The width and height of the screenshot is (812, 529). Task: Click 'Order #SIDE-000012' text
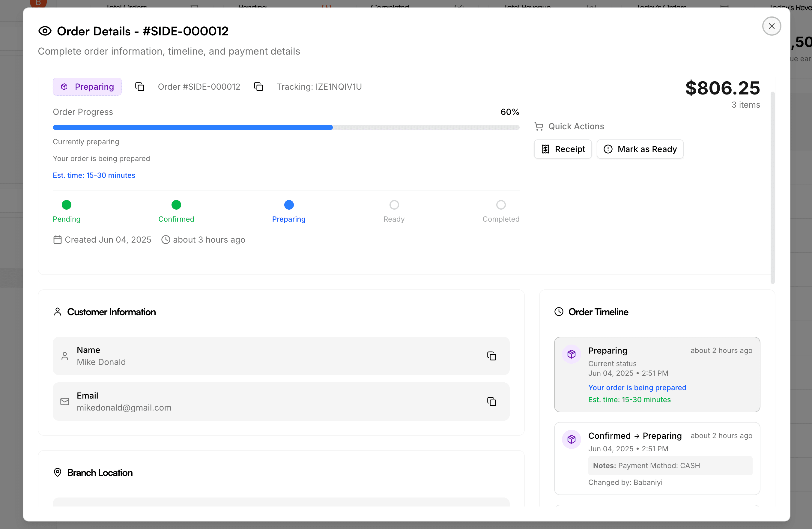pos(199,87)
